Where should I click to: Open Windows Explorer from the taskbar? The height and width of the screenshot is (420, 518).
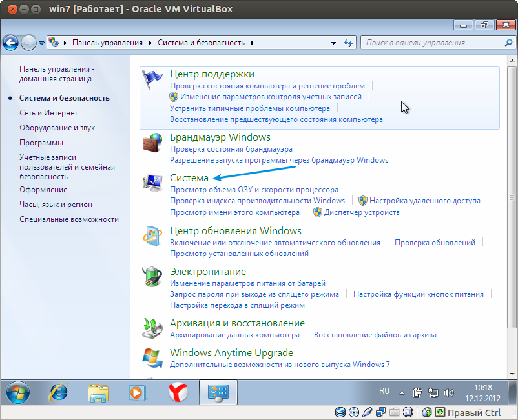[x=98, y=393]
